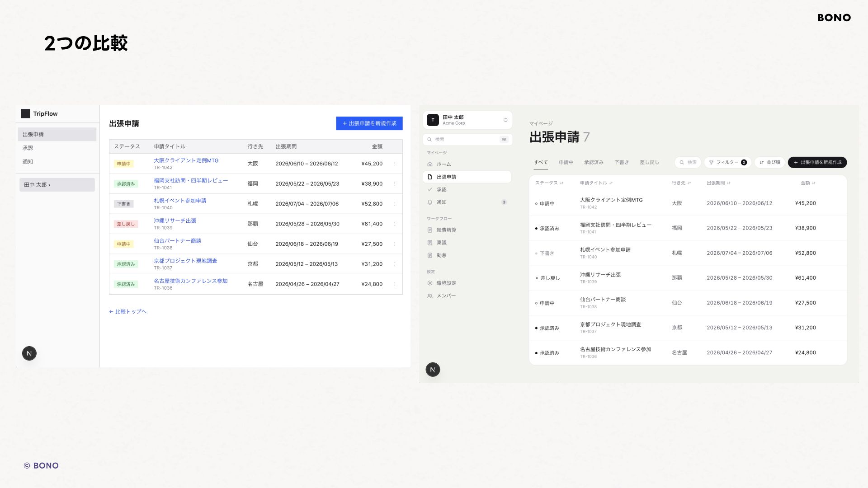
Task: Click the ⌘K shortcut hint
Action: tap(504, 139)
